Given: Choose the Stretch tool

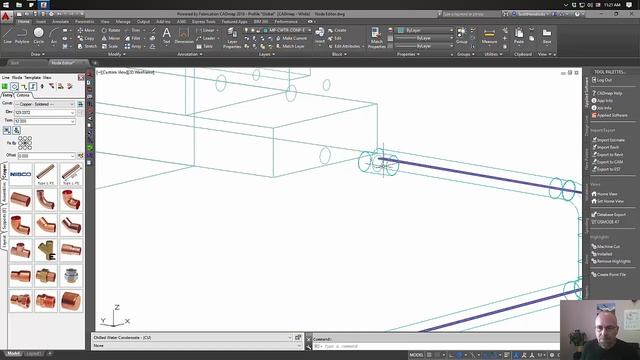Looking at the screenshot, I should click(87, 46).
